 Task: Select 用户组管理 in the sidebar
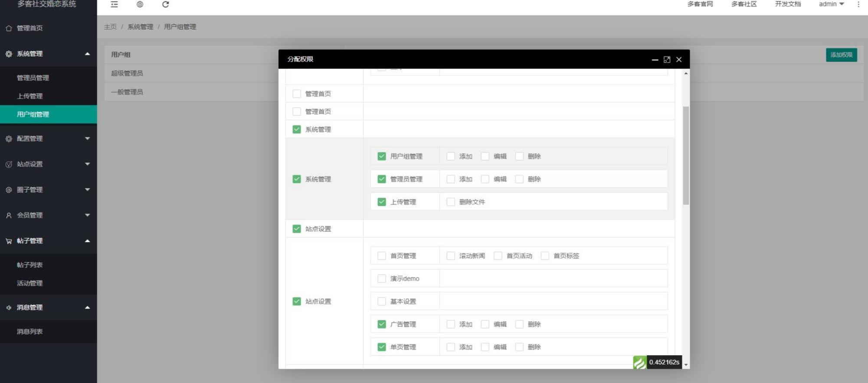pyautogui.click(x=48, y=114)
